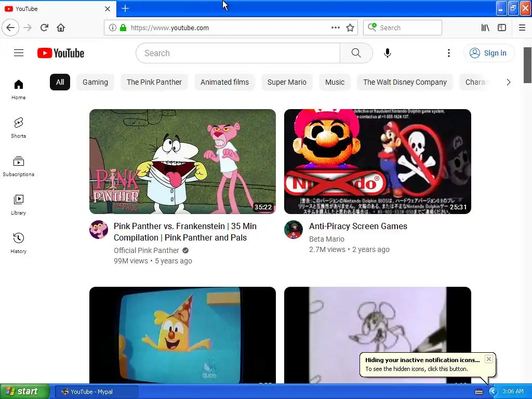Select The Walt Disney Company chip
Screen dimensions: 532x399
tap(405, 82)
